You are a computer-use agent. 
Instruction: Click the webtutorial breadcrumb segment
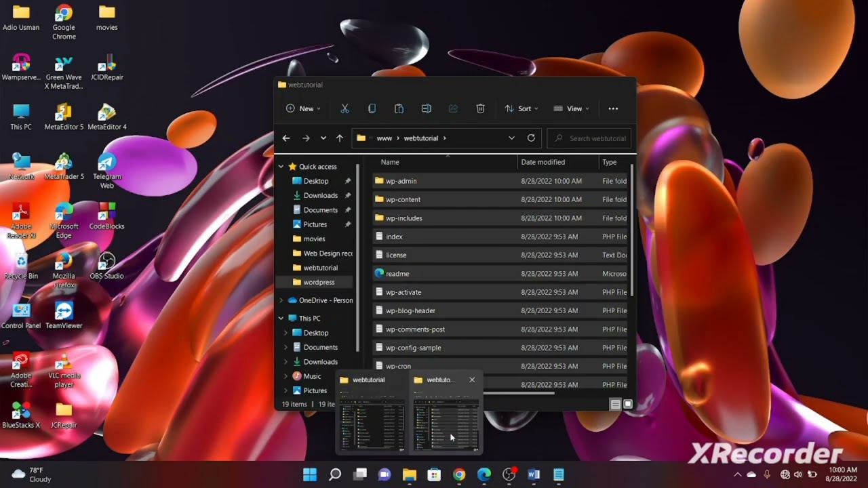[x=421, y=138]
